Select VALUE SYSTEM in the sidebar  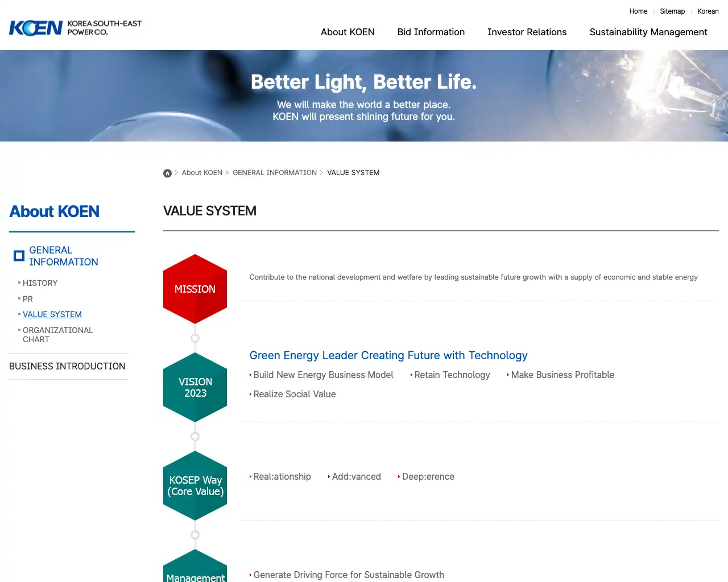(52, 314)
